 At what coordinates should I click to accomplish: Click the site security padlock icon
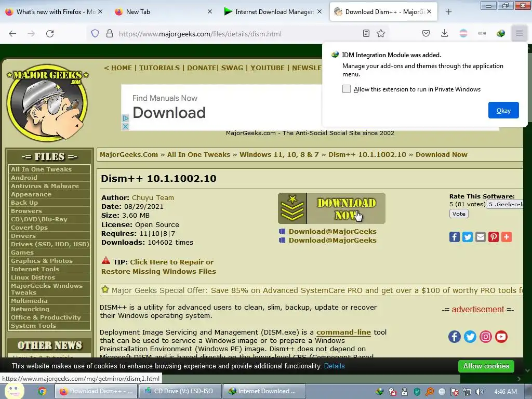[109, 34]
